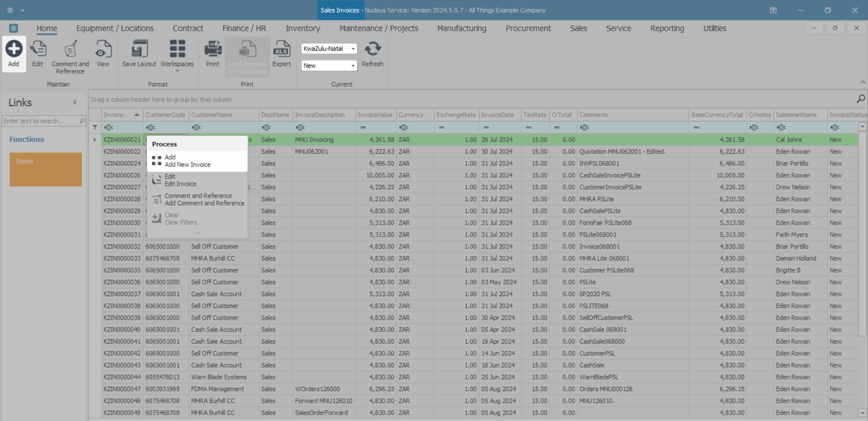This screenshot has height=421, width=868.
Task: Click the Brigitte B salesman cell
Action: click(x=801, y=270)
